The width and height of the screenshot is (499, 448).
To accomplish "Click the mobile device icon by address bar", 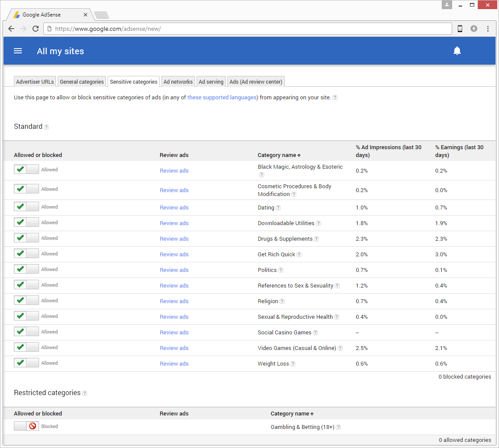I will click(x=460, y=29).
